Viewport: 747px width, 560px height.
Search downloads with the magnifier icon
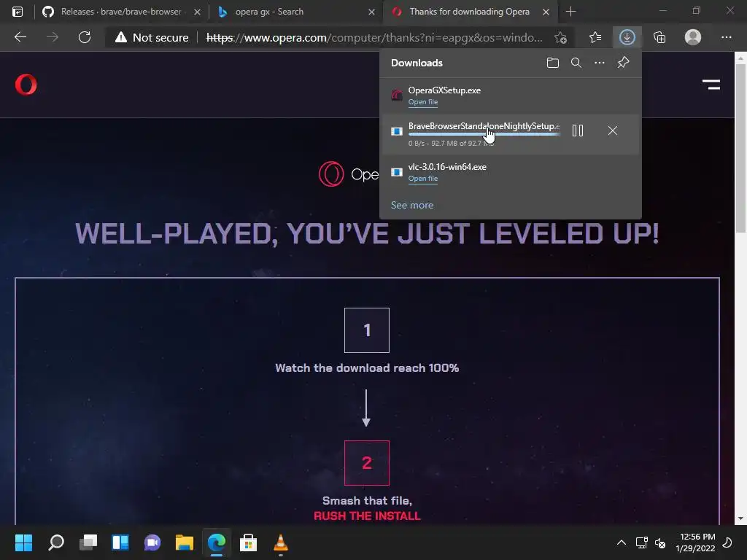(576, 63)
